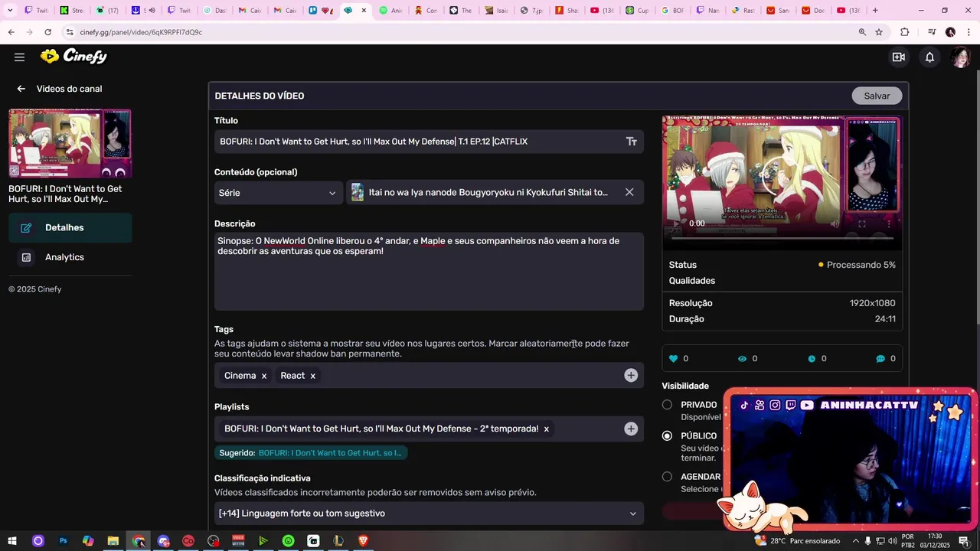Go back via Vídeos do canal arrow
980x551 pixels.
tap(21, 89)
